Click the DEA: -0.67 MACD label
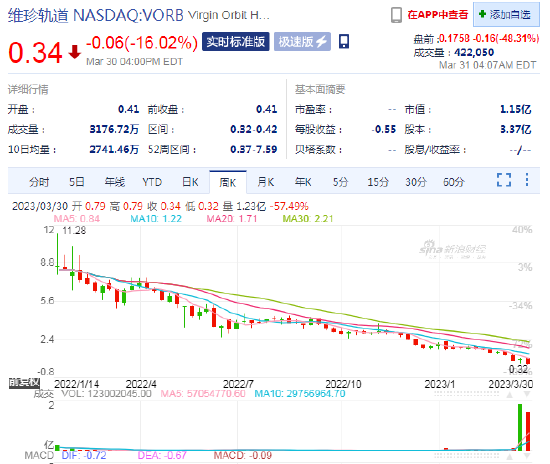This screenshot has width=550, height=464. (162, 455)
